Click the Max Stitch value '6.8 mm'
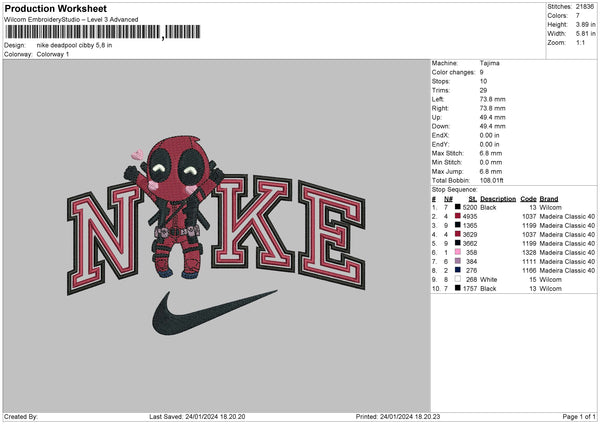Image resolution: width=600 pixels, height=424 pixels. tap(491, 153)
